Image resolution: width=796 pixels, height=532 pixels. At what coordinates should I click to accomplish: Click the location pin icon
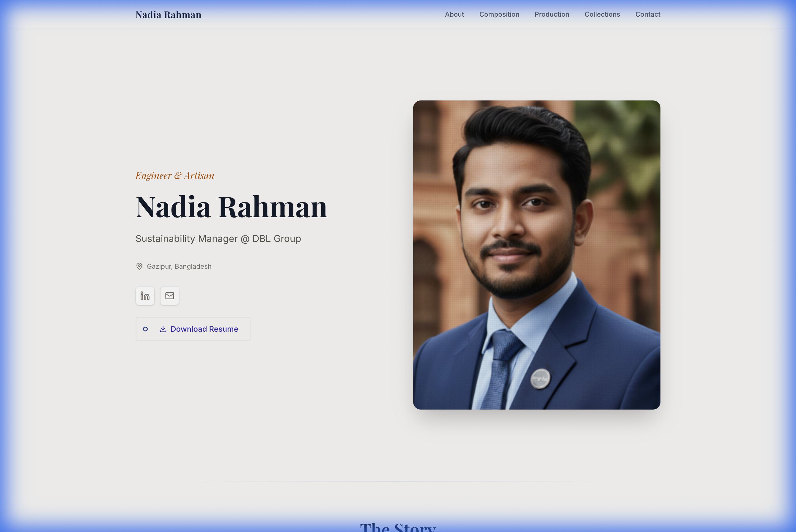[x=139, y=266]
